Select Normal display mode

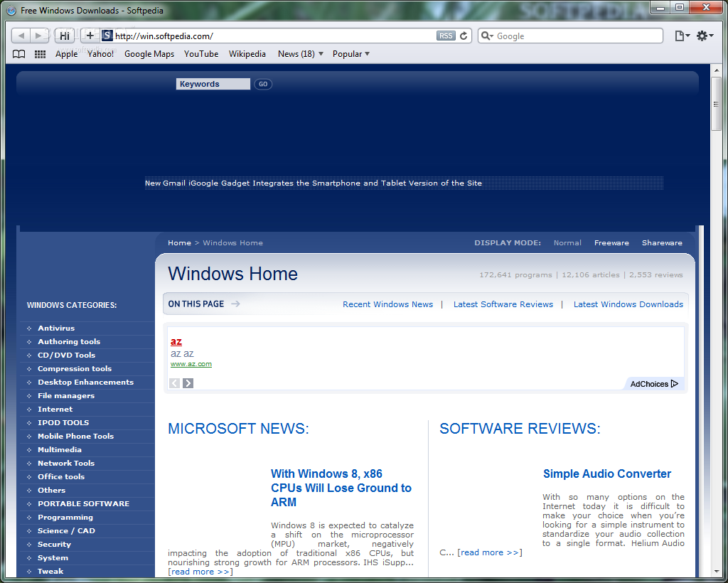[567, 242]
